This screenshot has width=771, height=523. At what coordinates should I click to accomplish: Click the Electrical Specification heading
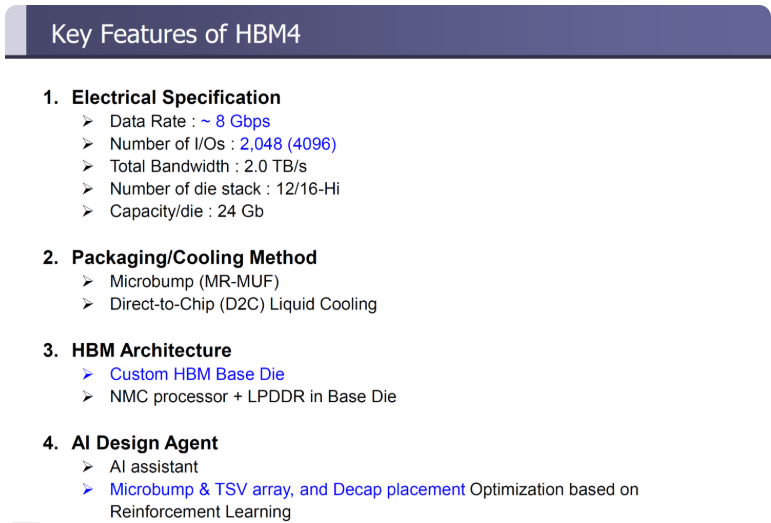point(176,97)
